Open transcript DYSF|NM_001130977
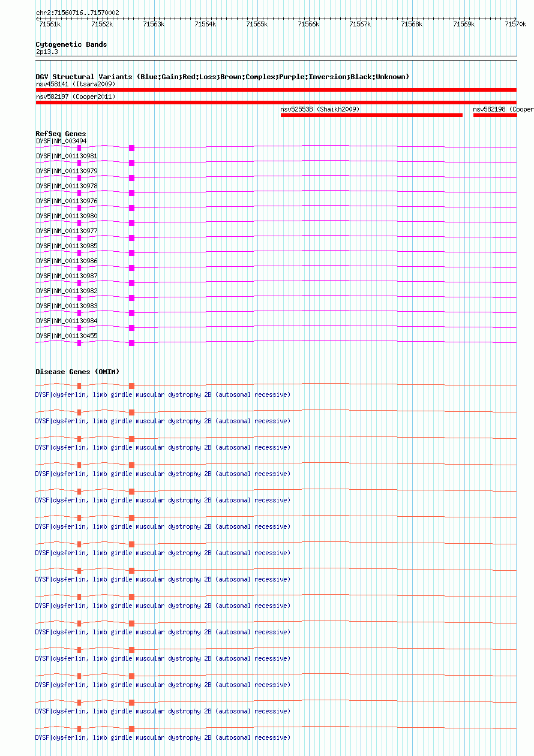The image size is (534, 756). coord(67,231)
